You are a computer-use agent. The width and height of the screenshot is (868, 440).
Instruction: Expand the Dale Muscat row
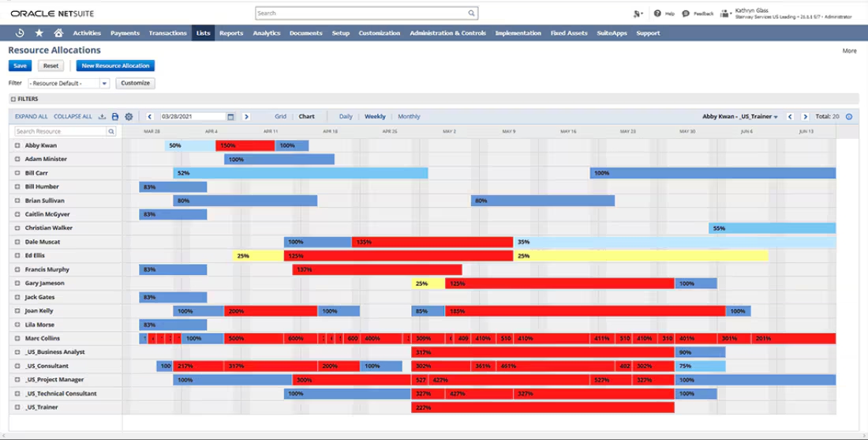click(17, 242)
